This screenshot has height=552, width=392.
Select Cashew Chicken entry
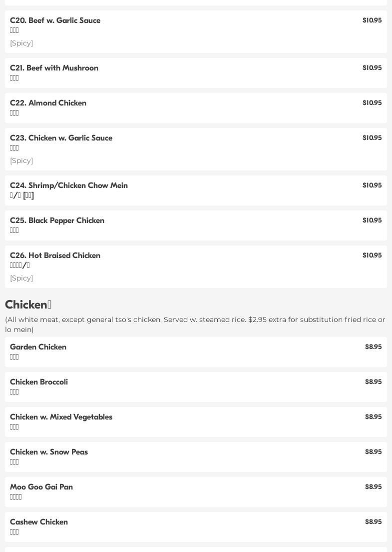(x=39, y=522)
